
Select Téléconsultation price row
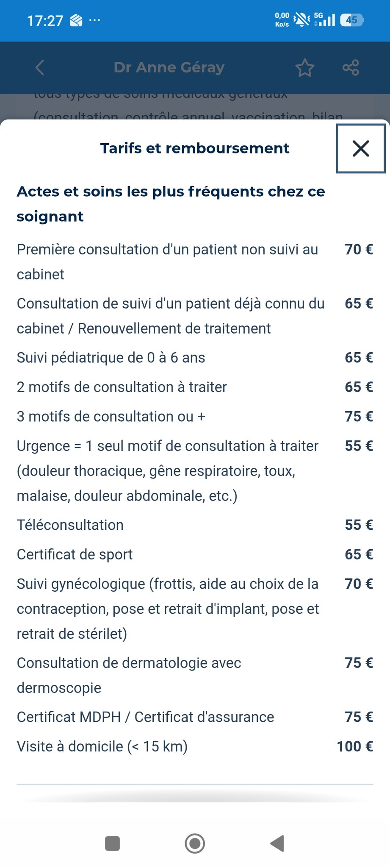click(x=195, y=525)
